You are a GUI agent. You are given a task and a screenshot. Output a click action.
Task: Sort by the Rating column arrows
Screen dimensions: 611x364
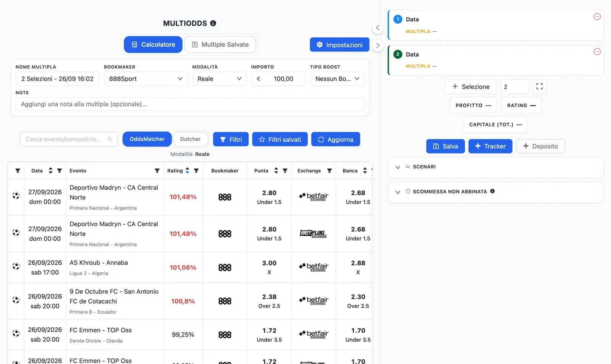coord(188,171)
